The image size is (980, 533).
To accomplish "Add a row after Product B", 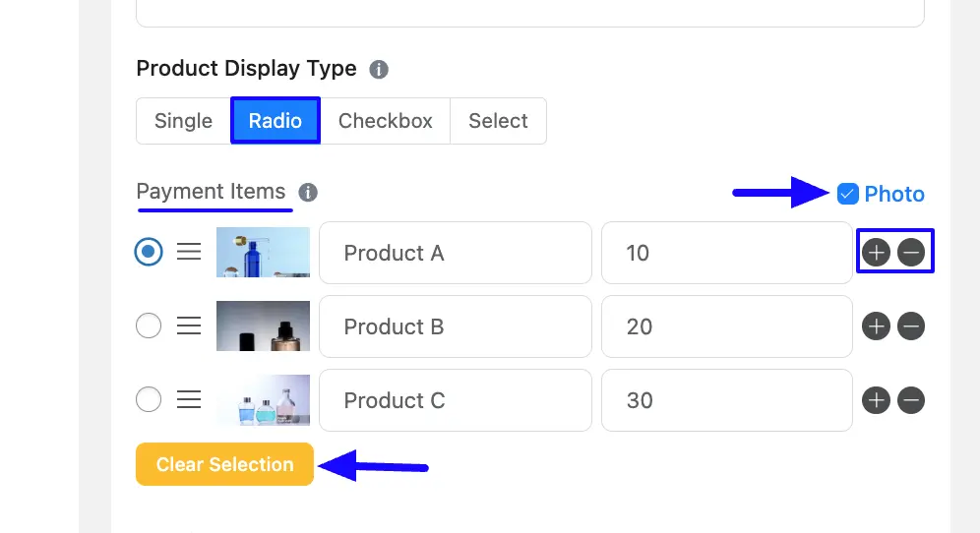I will coord(876,326).
